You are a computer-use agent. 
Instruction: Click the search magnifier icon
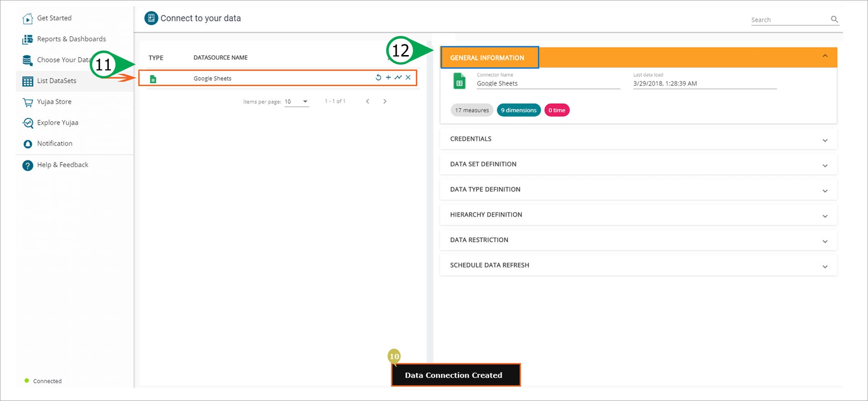834,19
